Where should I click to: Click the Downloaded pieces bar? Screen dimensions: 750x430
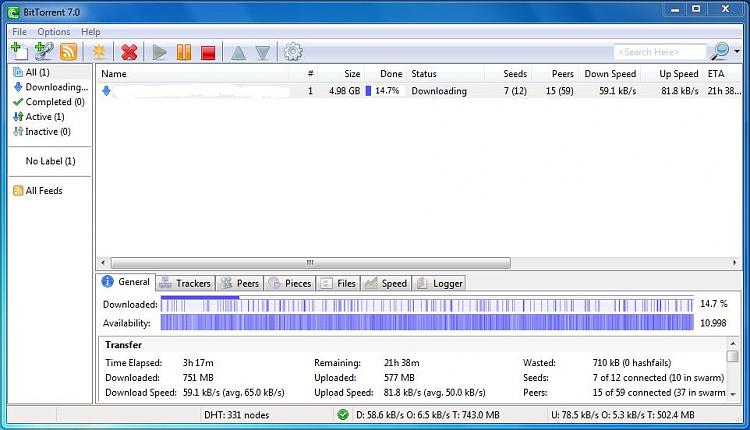427,304
